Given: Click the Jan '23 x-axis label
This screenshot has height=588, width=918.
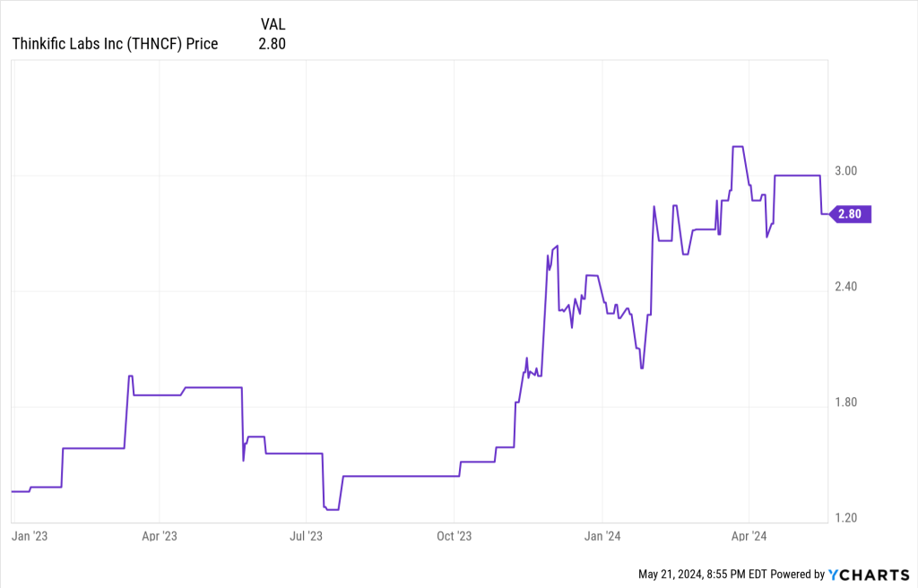Looking at the screenshot, I should [x=28, y=537].
